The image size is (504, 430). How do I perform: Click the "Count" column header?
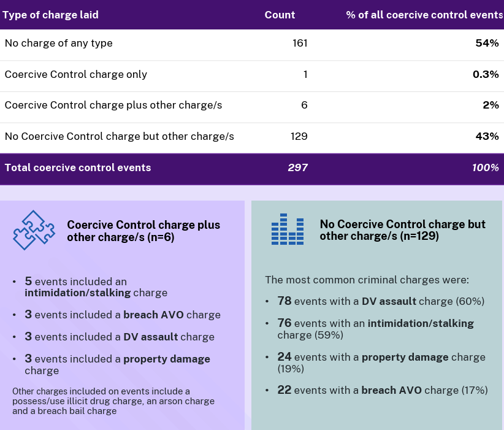pos(280,15)
